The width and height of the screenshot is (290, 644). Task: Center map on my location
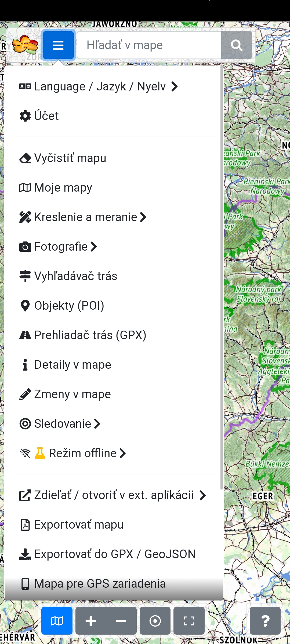(x=155, y=621)
